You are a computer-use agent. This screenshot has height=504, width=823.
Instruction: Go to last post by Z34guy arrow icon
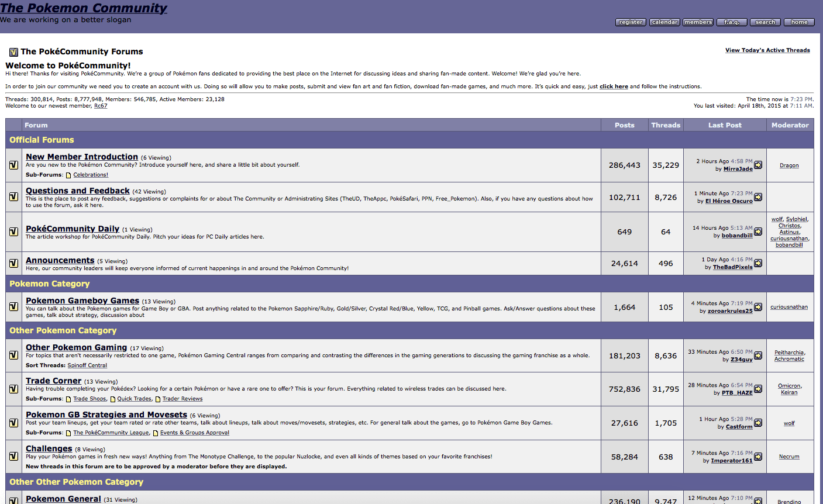[758, 355]
